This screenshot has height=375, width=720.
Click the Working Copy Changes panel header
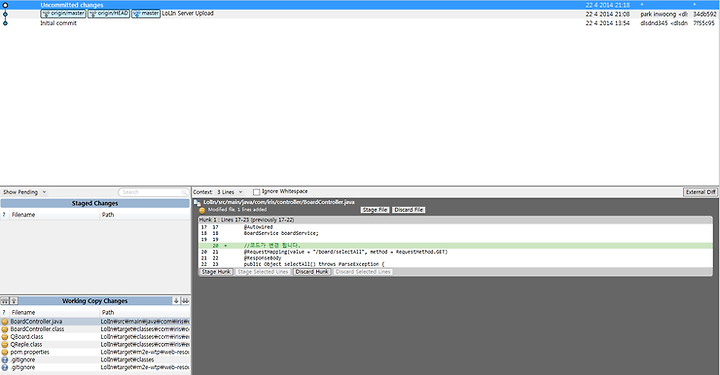[x=95, y=301]
